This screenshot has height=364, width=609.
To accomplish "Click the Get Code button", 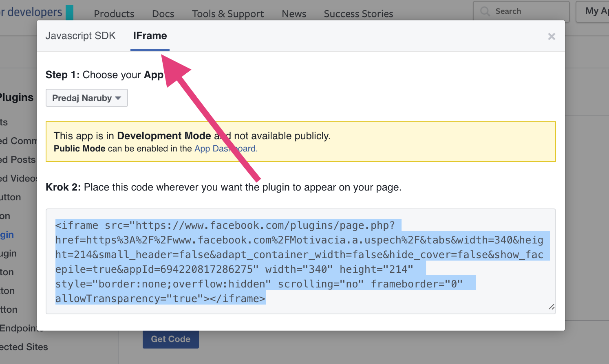I will [171, 339].
